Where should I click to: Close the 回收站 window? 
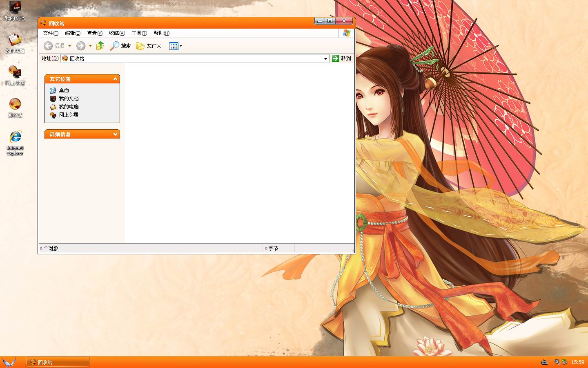coord(344,21)
